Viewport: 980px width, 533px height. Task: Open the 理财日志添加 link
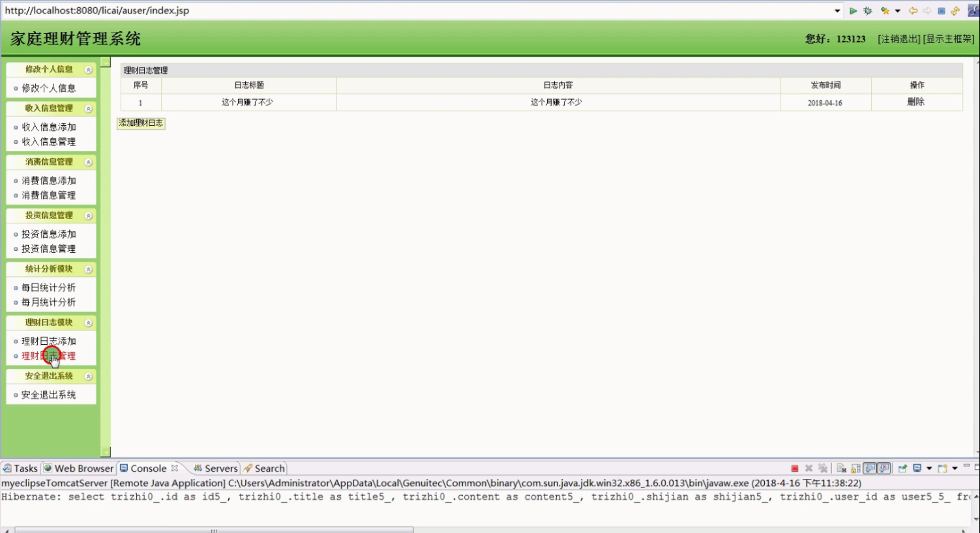(x=49, y=341)
